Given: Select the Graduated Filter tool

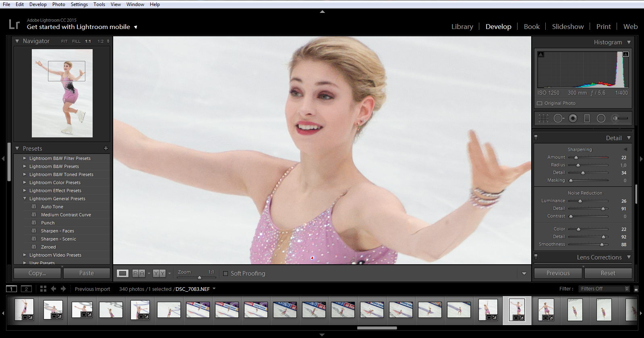Looking at the screenshot, I should tap(587, 118).
